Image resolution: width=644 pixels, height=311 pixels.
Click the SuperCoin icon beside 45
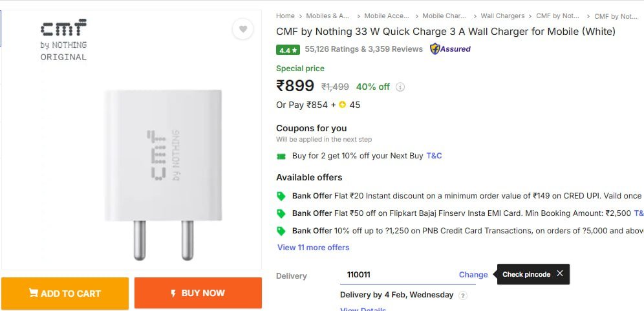pos(342,105)
